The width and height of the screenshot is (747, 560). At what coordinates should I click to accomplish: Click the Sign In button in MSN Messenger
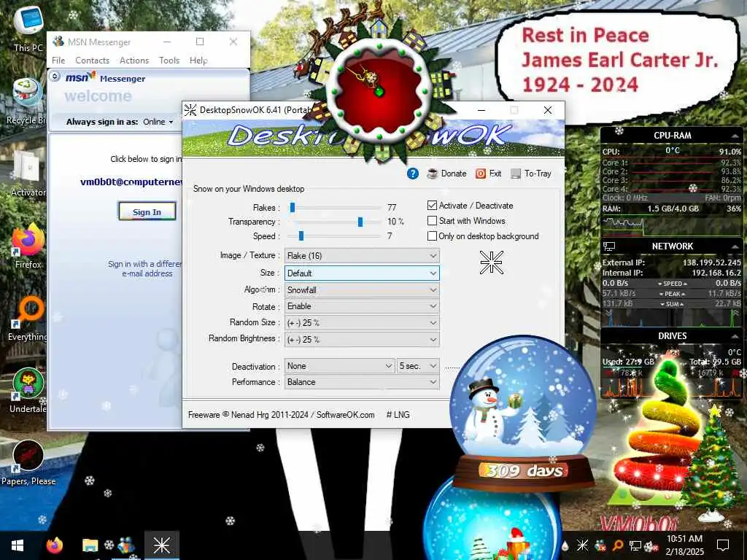pyautogui.click(x=147, y=212)
